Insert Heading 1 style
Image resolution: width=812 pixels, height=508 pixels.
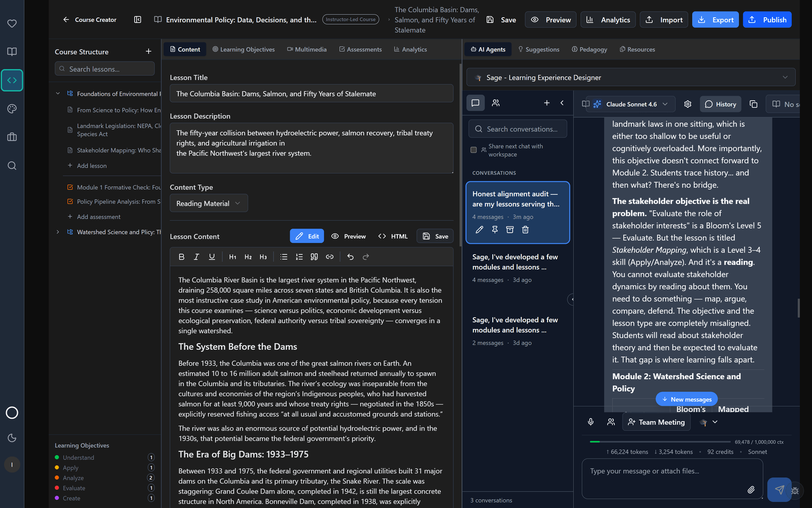[x=232, y=257]
